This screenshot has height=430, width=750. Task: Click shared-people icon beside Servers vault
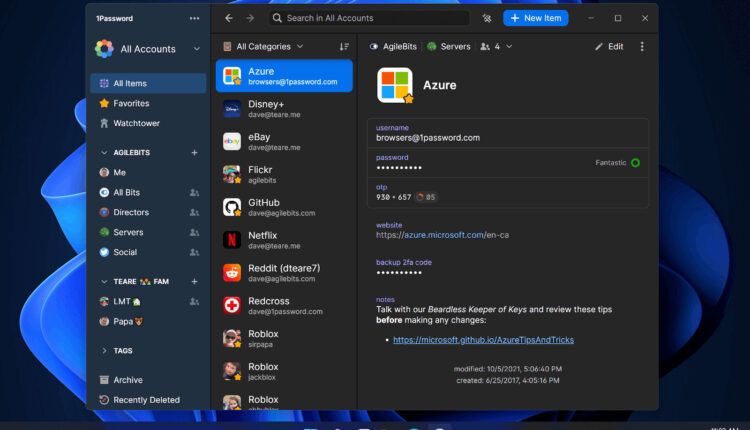click(x=194, y=232)
